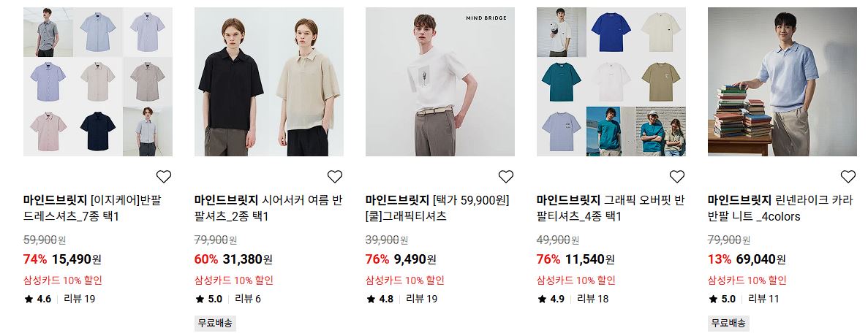Click the 69,040원 discounted price
The width and height of the screenshot is (868, 336).
(x=761, y=259)
